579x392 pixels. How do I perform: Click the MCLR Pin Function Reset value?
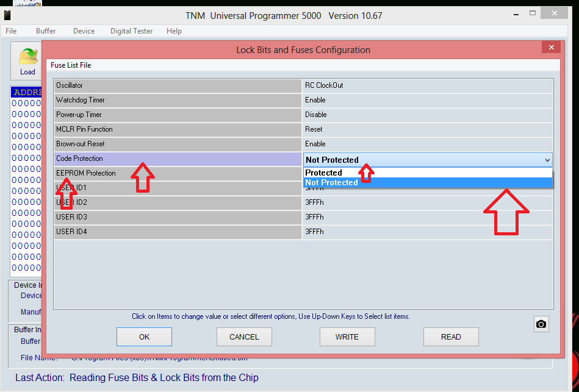pyautogui.click(x=428, y=130)
